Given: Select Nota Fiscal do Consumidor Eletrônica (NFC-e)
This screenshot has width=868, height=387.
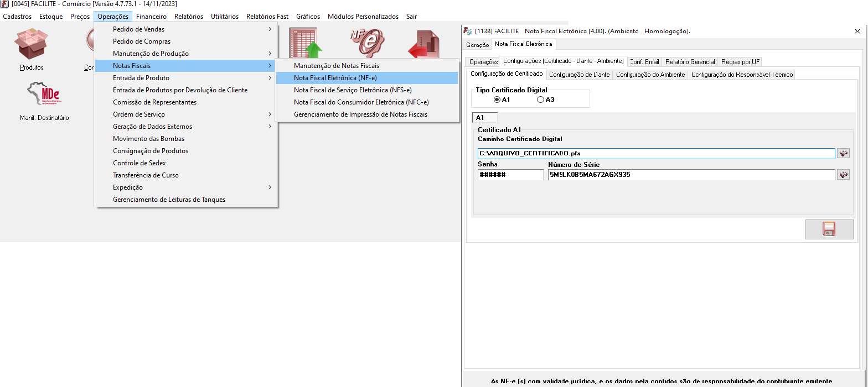Looking at the screenshot, I should click(x=367, y=102).
